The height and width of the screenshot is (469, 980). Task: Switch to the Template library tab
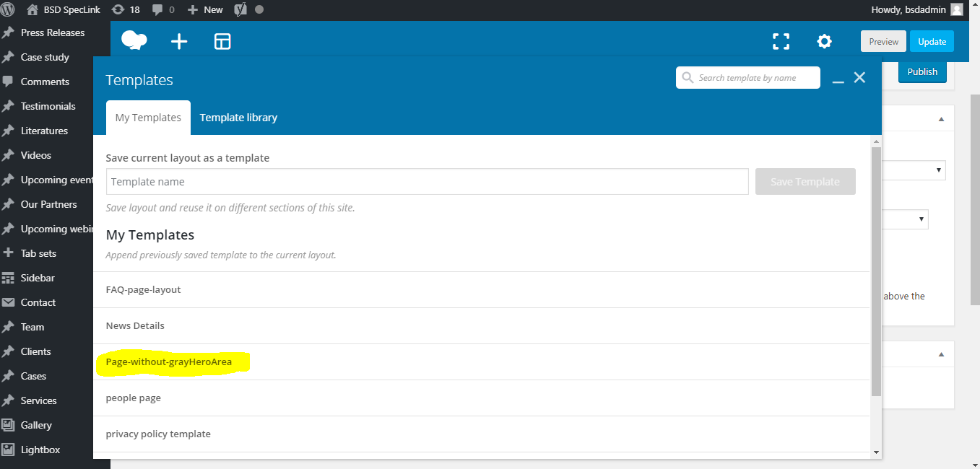pos(238,117)
